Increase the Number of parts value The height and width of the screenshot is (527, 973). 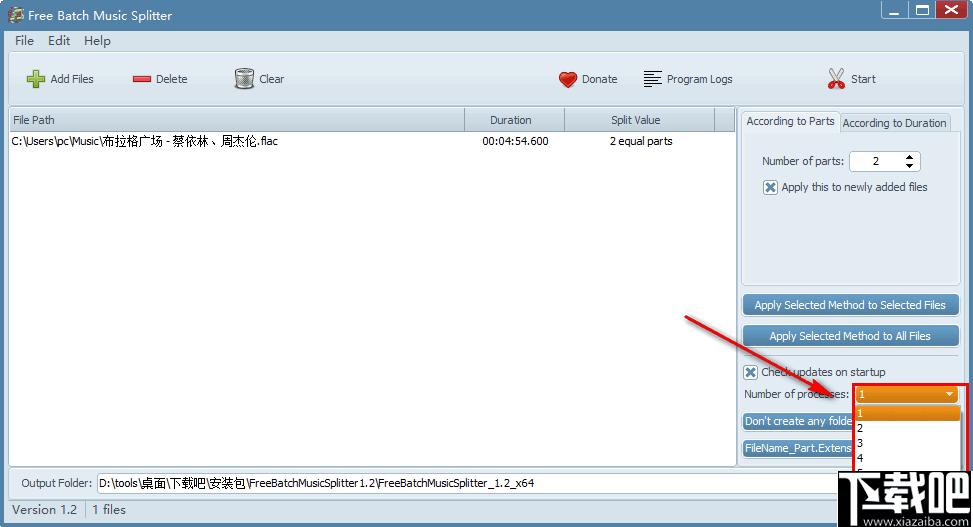[909, 157]
